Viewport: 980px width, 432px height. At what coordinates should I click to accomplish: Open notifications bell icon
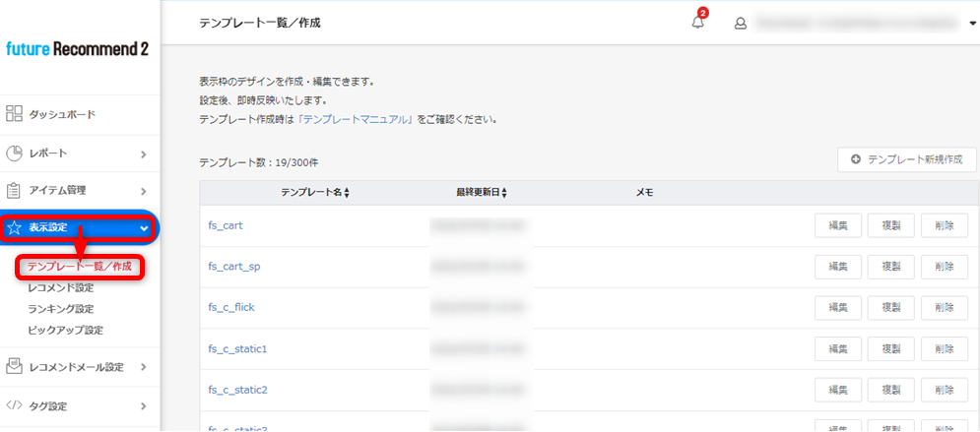[698, 23]
